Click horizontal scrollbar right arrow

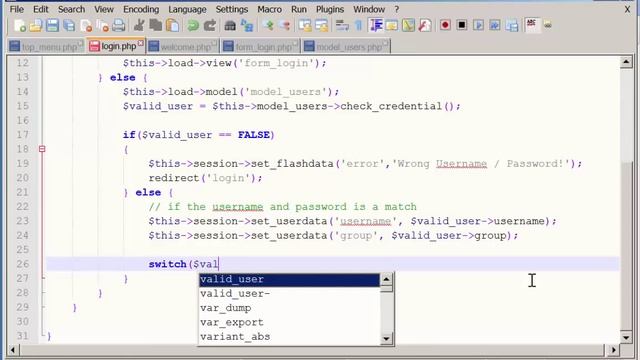coord(613,350)
